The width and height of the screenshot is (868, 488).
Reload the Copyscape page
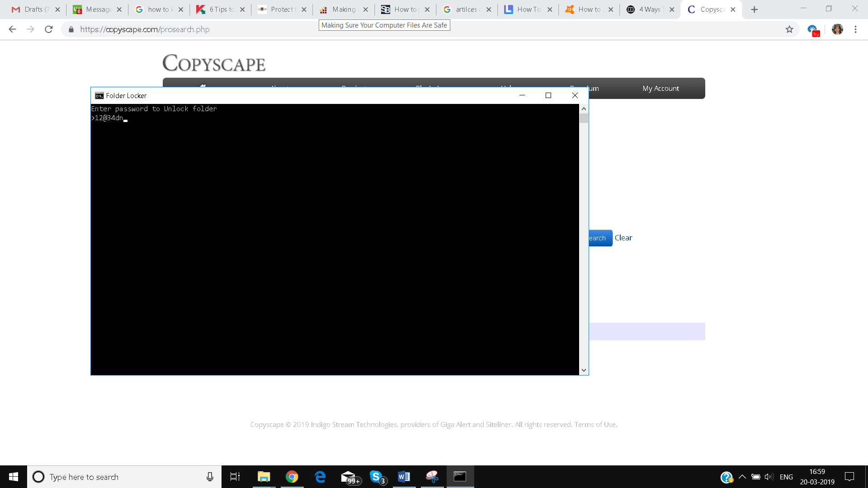tap(49, 29)
